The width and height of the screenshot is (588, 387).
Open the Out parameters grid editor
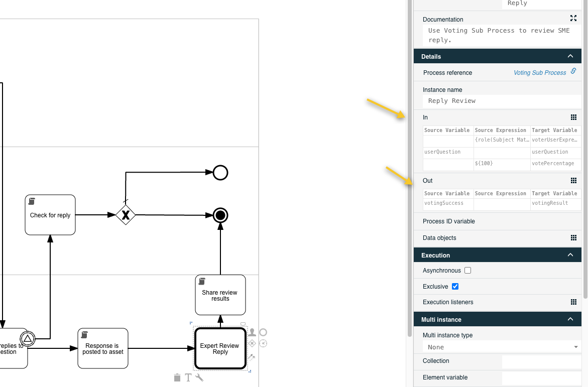[573, 181]
